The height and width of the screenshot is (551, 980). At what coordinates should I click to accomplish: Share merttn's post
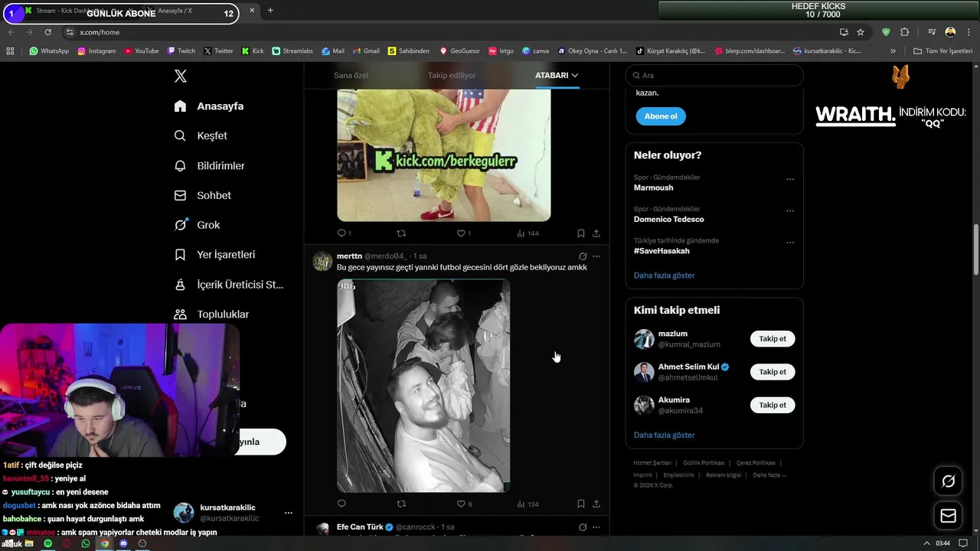coord(596,504)
